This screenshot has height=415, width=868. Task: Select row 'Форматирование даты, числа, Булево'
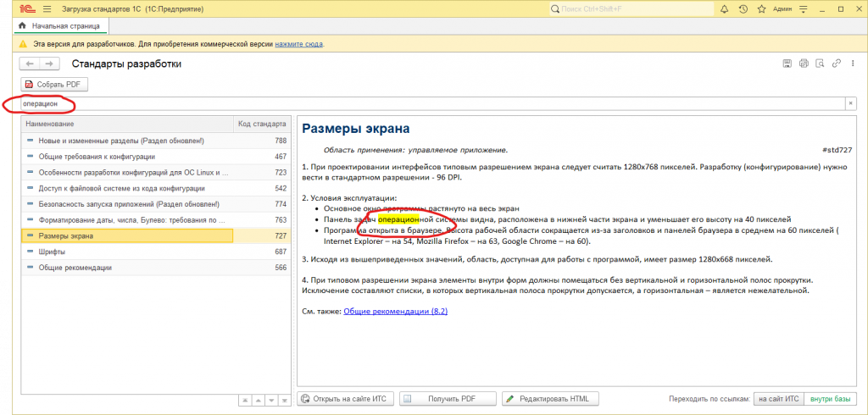(127, 220)
